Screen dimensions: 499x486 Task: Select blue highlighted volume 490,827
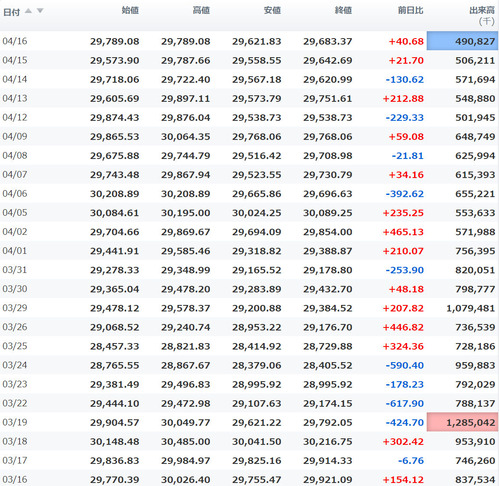pos(462,41)
